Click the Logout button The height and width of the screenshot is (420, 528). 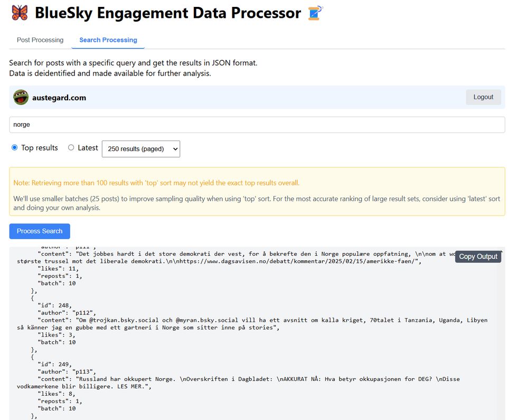point(483,97)
